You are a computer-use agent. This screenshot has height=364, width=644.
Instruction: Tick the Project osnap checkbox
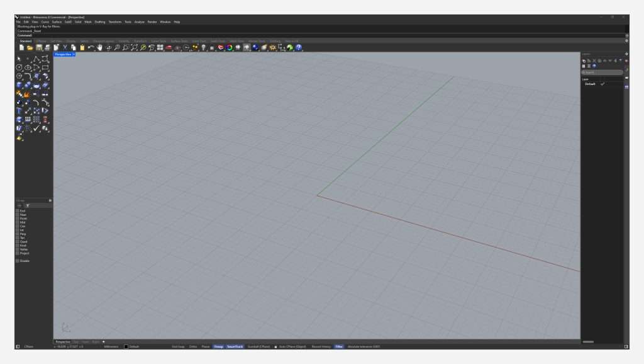coord(17,253)
